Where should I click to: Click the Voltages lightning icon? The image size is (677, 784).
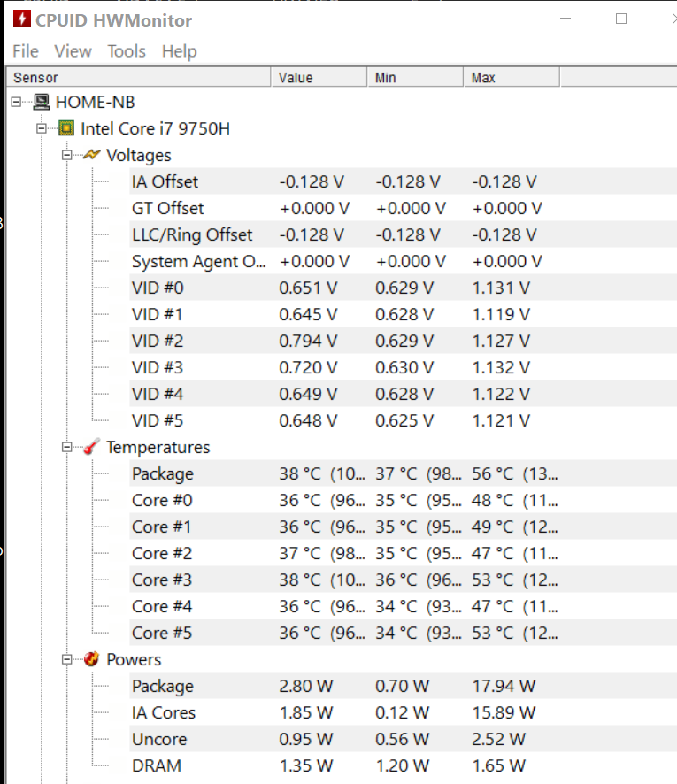(92, 155)
